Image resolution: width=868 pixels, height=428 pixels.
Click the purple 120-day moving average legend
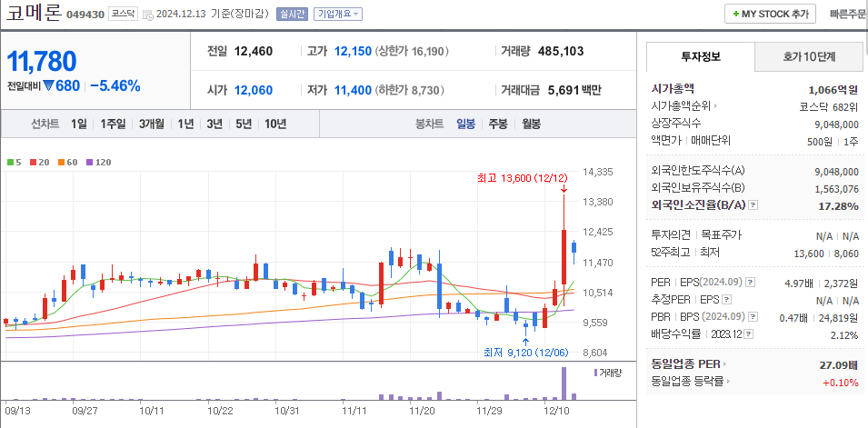[99, 163]
